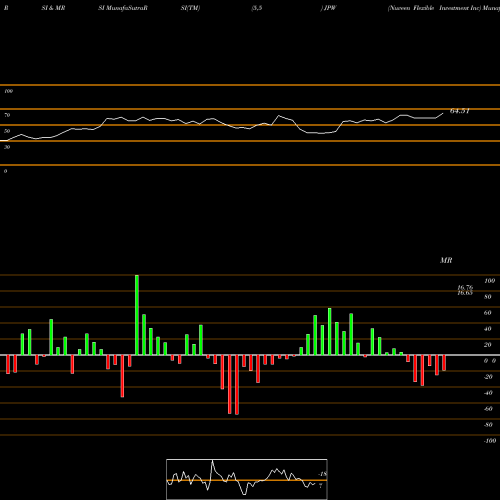Click the MR axis label -80
Image resolution: width=500 pixels, height=500 pixels.
(488, 425)
